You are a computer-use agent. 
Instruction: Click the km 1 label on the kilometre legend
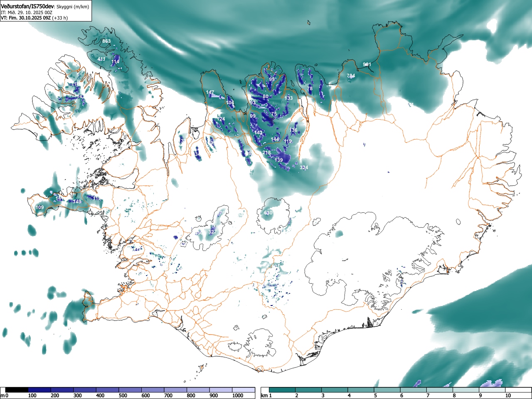(x=266, y=396)
